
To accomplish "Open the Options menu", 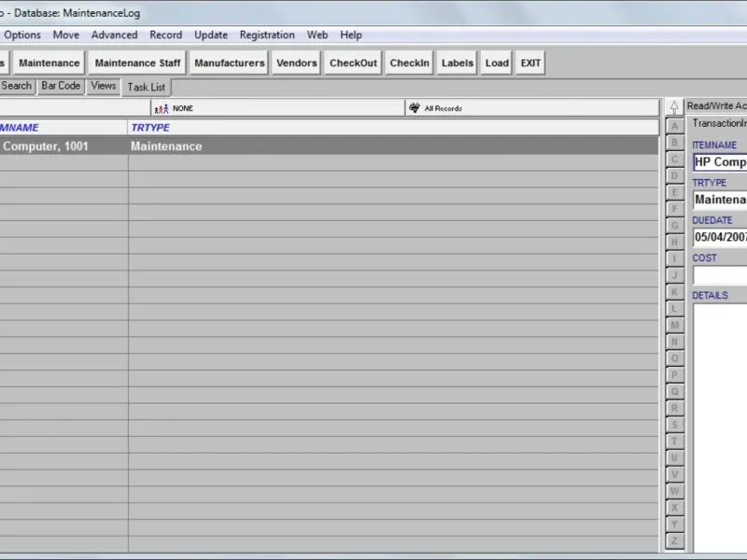I will (x=22, y=35).
